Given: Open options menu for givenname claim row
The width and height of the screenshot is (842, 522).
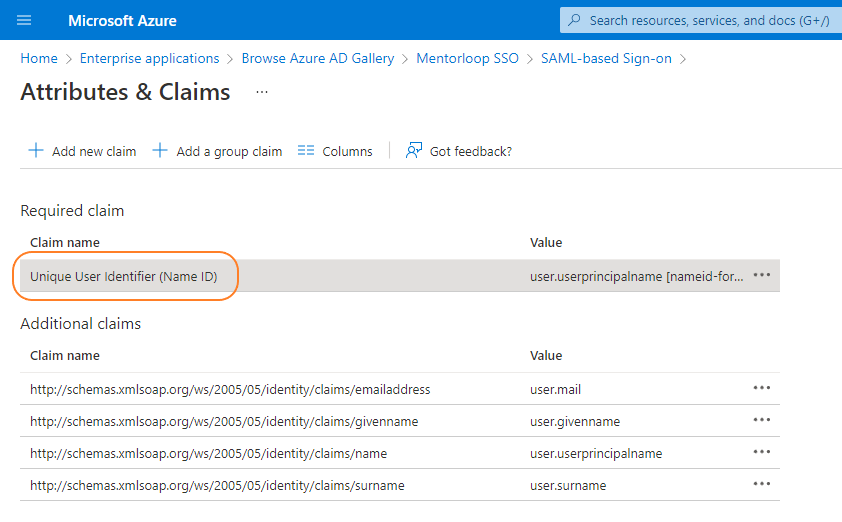Looking at the screenshot, I should (x=761, y=420).
